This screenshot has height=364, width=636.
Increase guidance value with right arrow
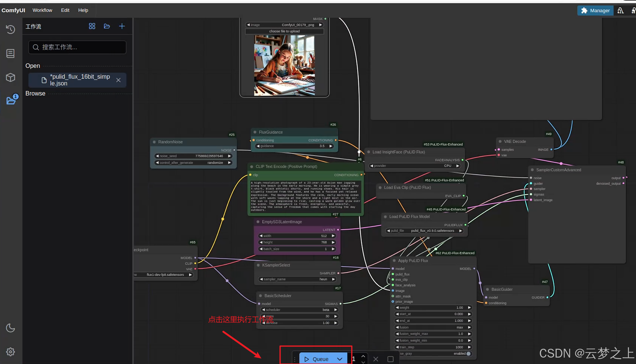pos(331,146)
